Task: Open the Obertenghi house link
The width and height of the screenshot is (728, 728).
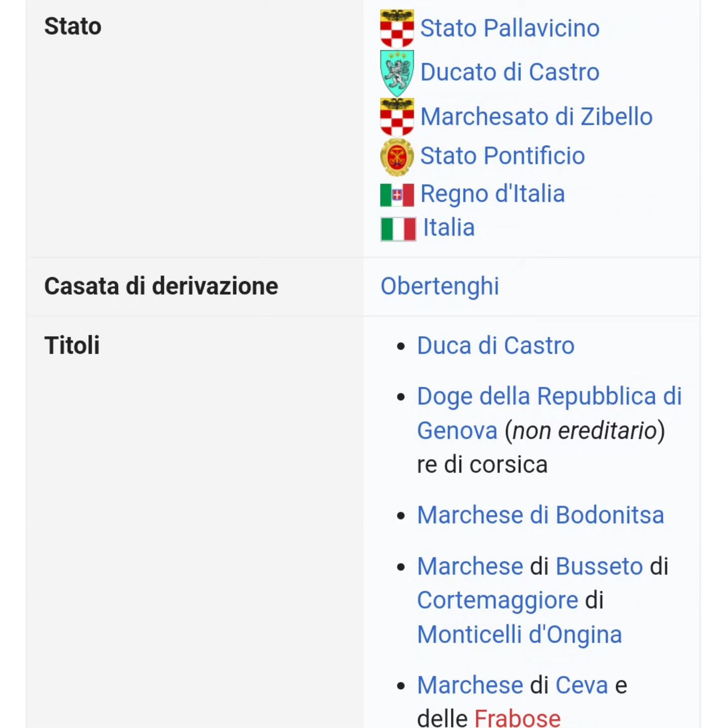Action: [x=439, y=287]
